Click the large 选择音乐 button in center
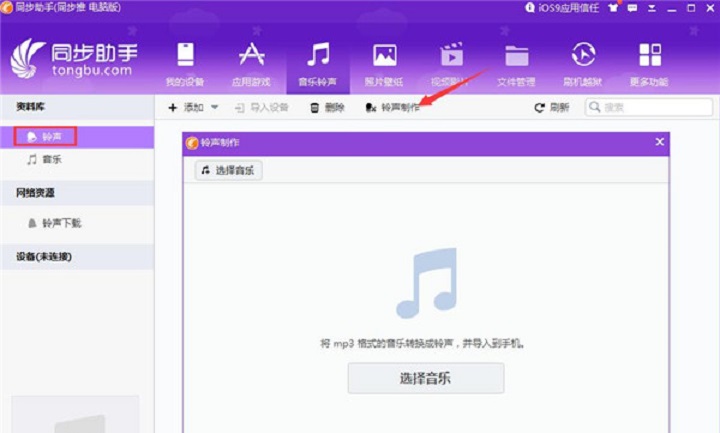Viewport: 720px width, 433px height. (x=426, y=378)
